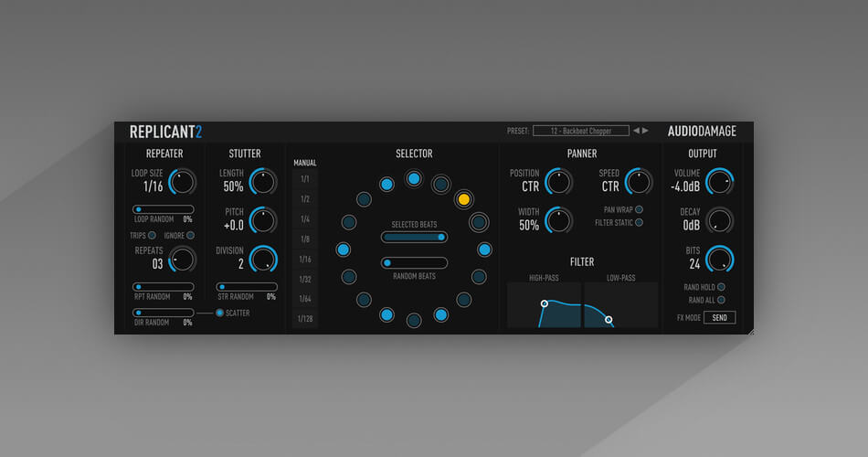Click the Division knob

(x=263, y=260)
